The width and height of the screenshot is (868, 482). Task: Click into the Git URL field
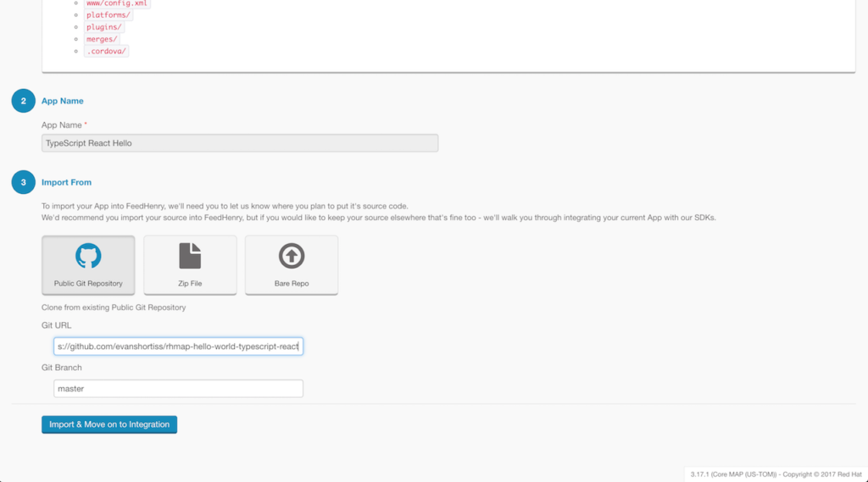click(x=178, y=346)
